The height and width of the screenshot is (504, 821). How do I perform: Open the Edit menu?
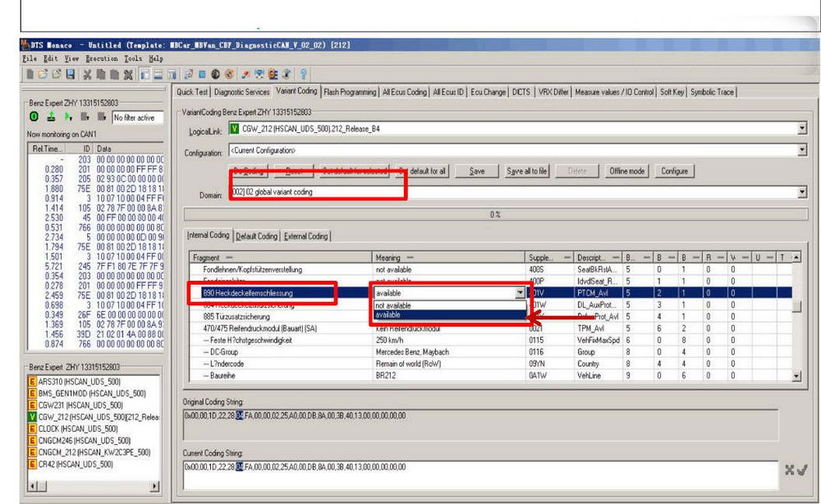coord(50,58)
